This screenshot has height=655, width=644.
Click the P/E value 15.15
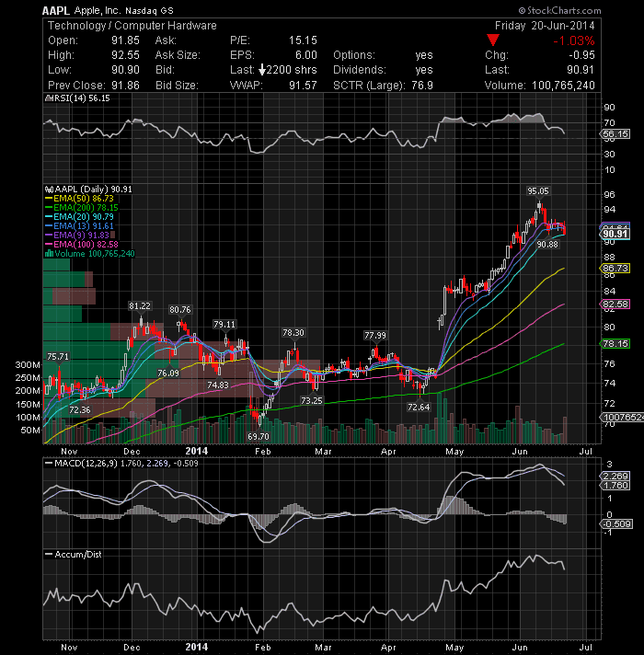(303, 40)
